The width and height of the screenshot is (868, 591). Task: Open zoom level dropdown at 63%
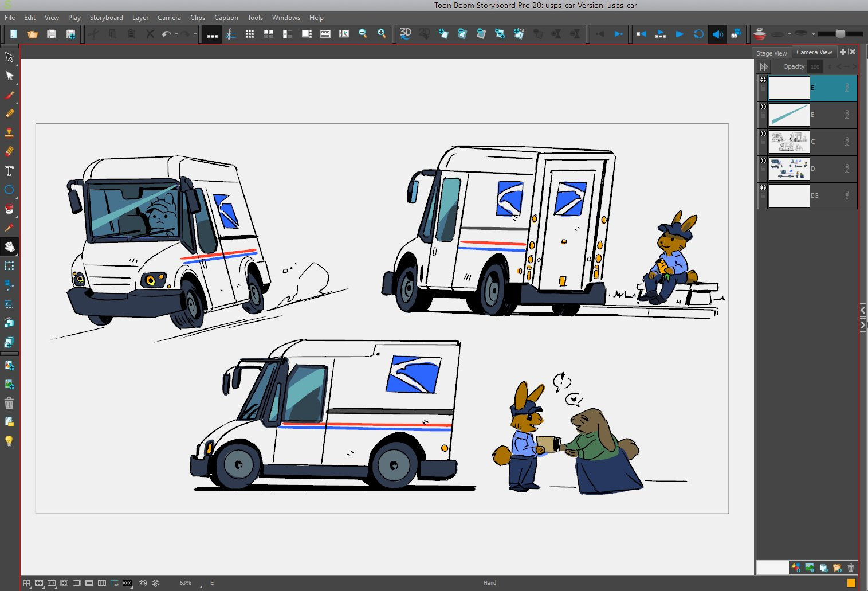point(201,586)
